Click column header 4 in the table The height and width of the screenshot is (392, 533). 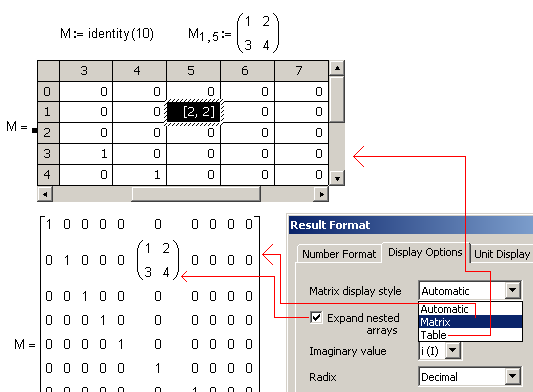coord(139,71)
